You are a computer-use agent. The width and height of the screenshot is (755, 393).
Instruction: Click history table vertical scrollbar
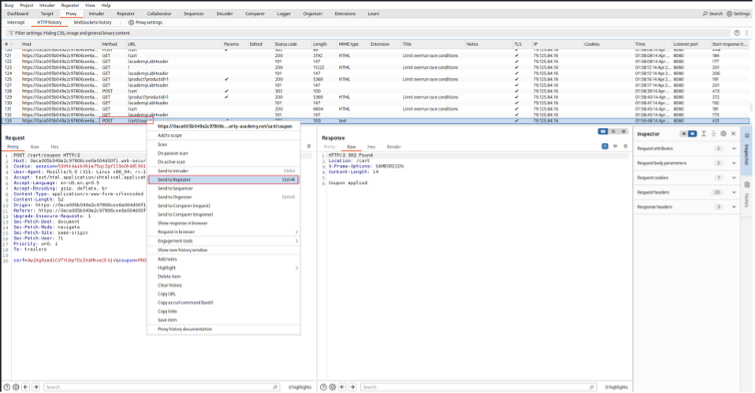[x=751, y=106]
